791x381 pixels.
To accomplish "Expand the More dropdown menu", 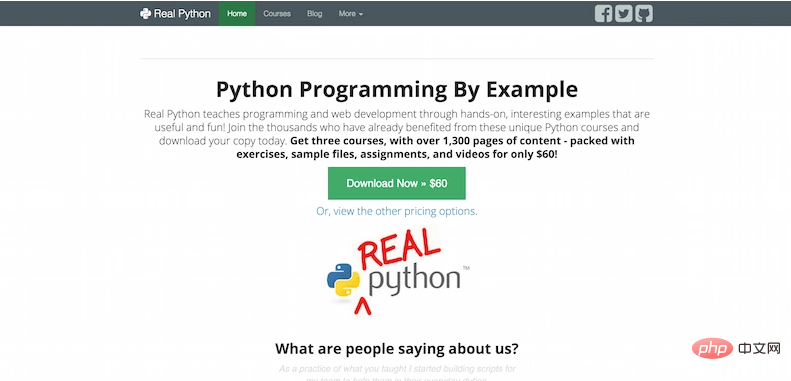I will (x=351, y=14).
